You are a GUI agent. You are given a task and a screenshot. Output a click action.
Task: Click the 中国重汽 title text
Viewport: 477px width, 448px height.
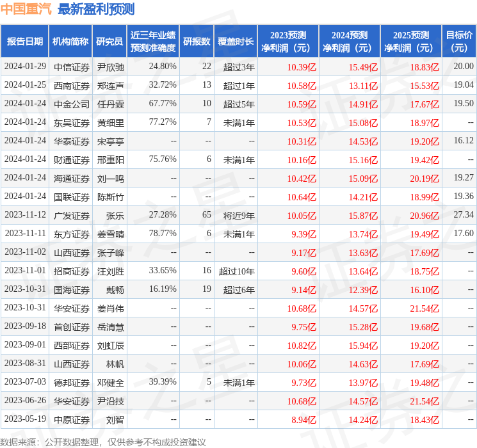pyautogui.click(x=26, y=9)
